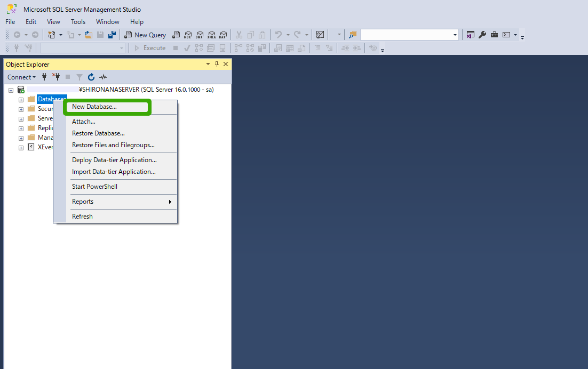Toggle the auto-hide pin on Object Explorer

coord(217,64)
